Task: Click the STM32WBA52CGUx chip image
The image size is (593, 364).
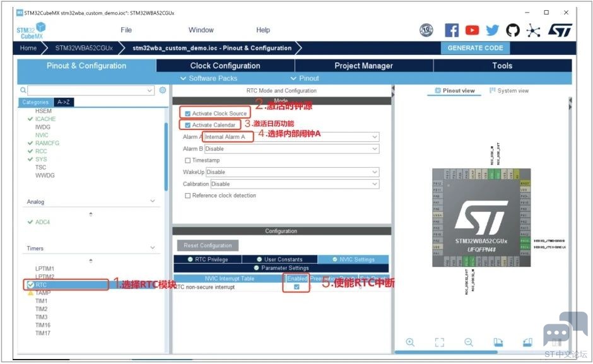Action: coord(481,218)
